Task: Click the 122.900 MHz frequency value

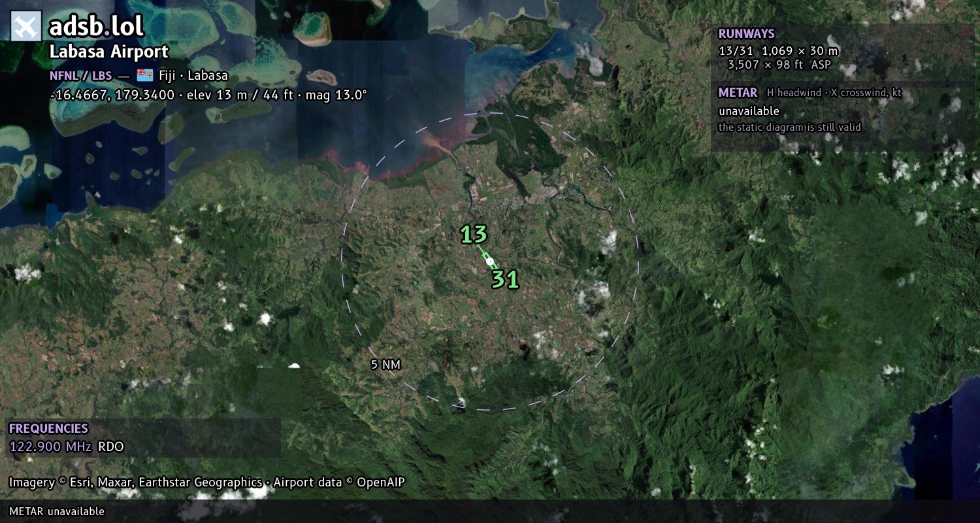Action: 50,447
